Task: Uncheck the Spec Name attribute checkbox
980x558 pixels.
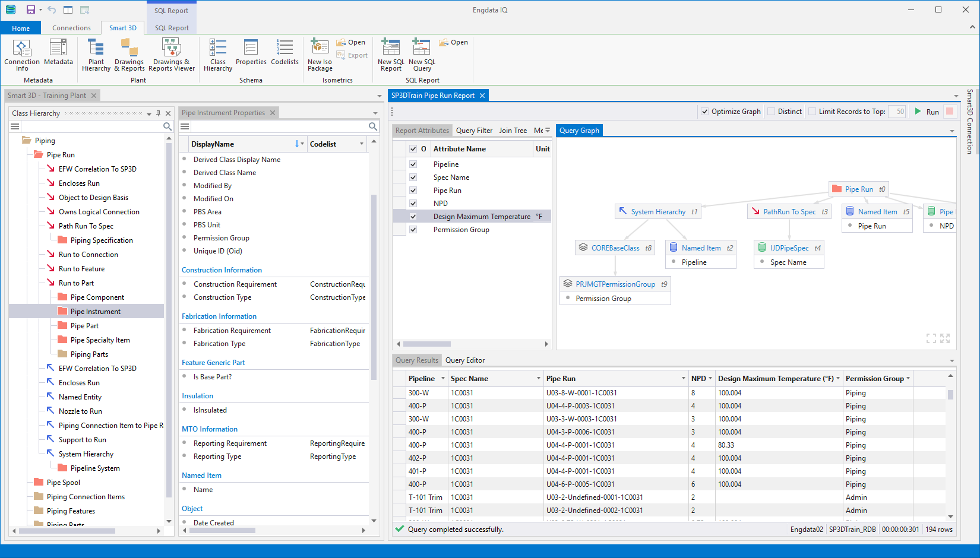Action: [413, 177]
